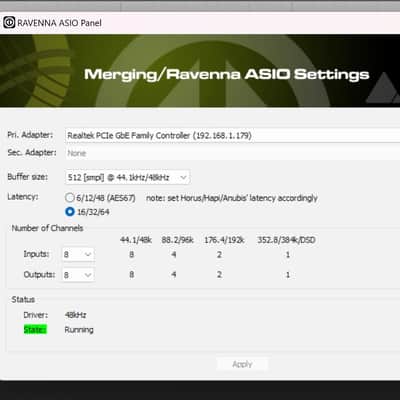Click the Buffer size: label

pyautogui.click(x=28, y=177)
